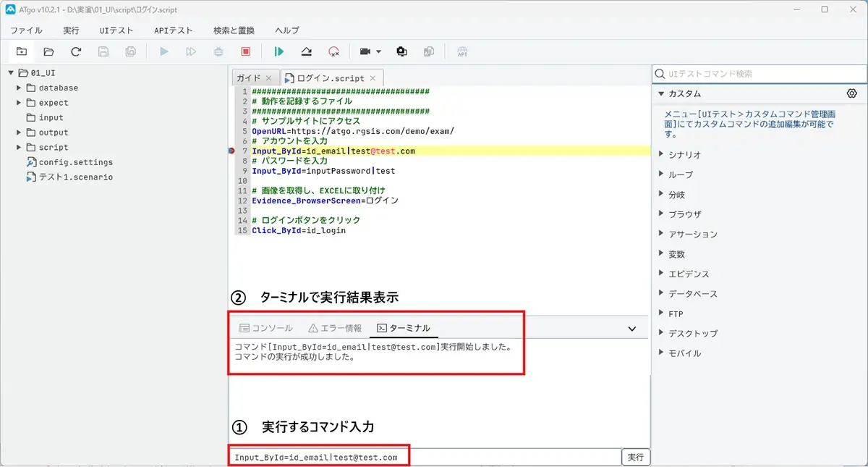
Task: Click the green step-run icon
Action: point(278,51)
